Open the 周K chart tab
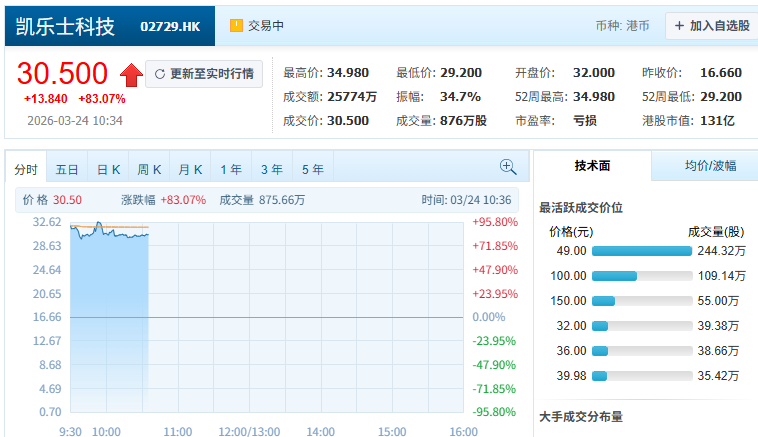Viewport: 758px width, 437px height. (149, 170)
